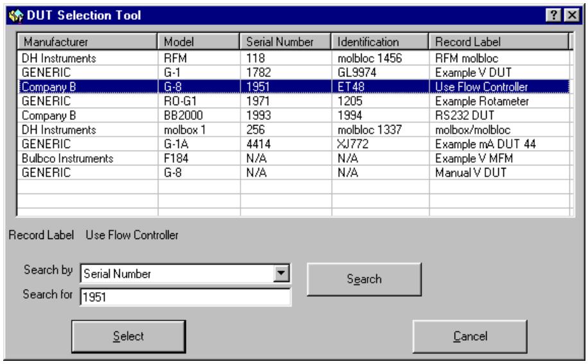Image resolution: width=588 pixels, height=364 pixels.
Task: Click serial number cell 118
Action: click(x=286, y=58)
